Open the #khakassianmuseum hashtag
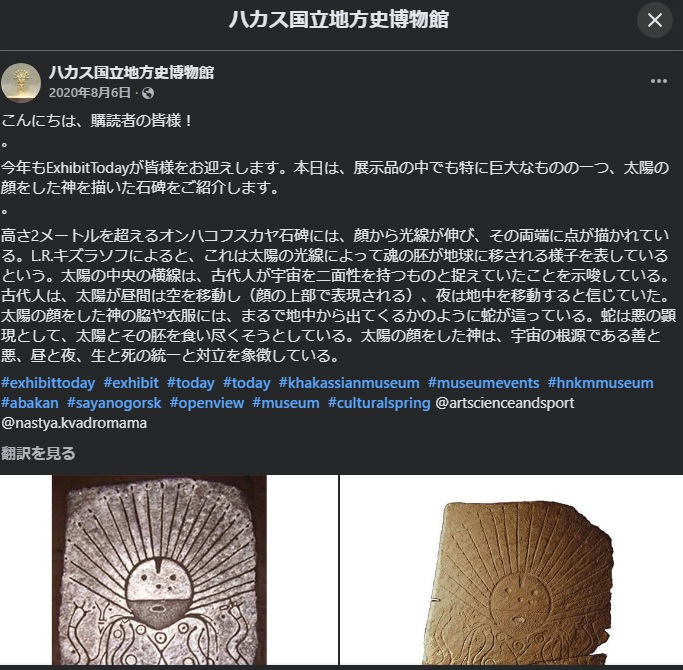Screen dimensions: 683x670 (x=349, y=383)
